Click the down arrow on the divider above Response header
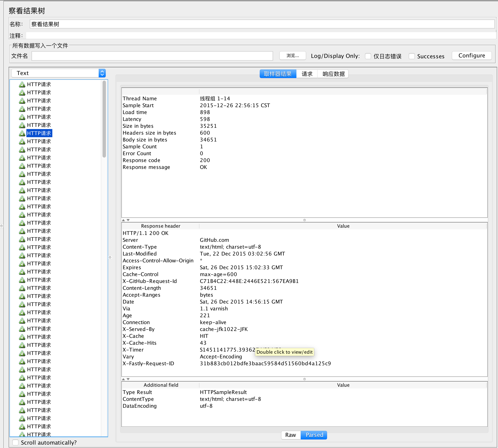Viewport: 498px width, 448px height. pos(128,220)
